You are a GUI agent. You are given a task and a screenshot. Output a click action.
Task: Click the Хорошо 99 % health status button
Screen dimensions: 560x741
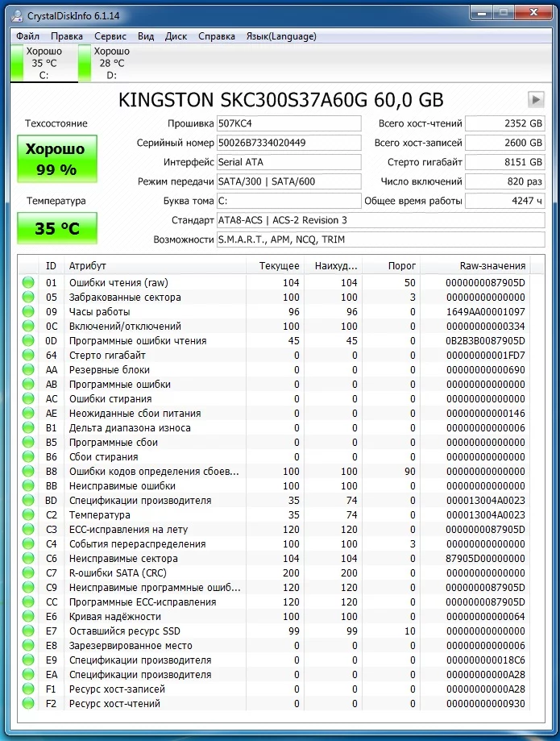click(x=56, y=159)
